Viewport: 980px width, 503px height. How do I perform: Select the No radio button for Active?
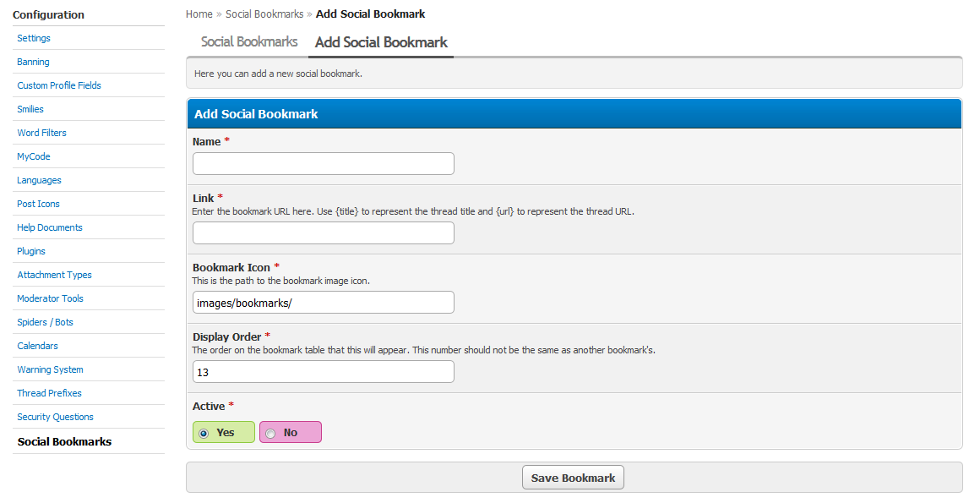(x=270, y=433)
